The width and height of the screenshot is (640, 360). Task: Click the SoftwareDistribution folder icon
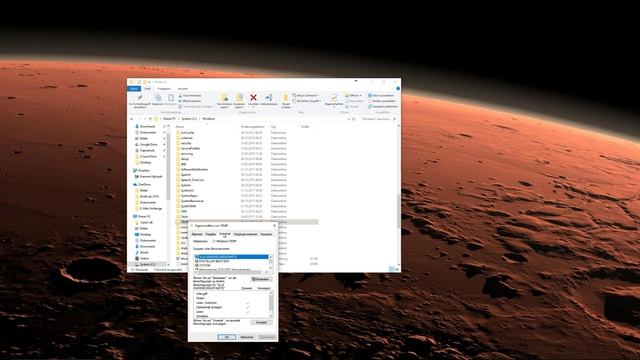point(178,169)
